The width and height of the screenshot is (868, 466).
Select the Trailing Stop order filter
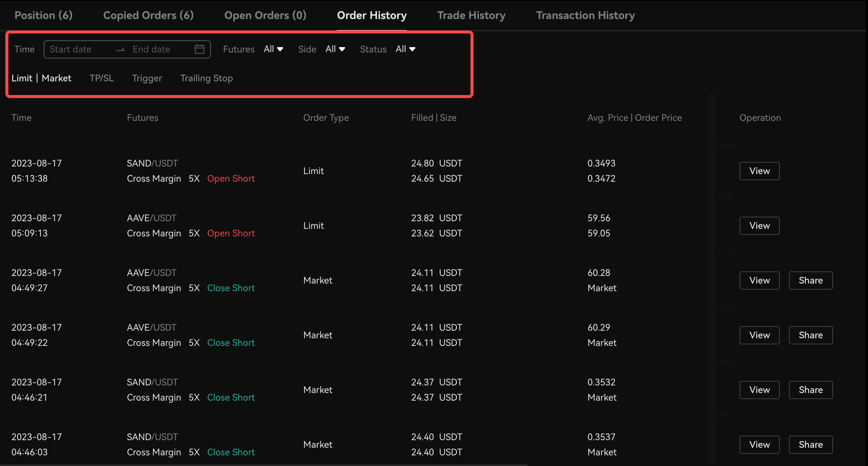coord(206,78)
